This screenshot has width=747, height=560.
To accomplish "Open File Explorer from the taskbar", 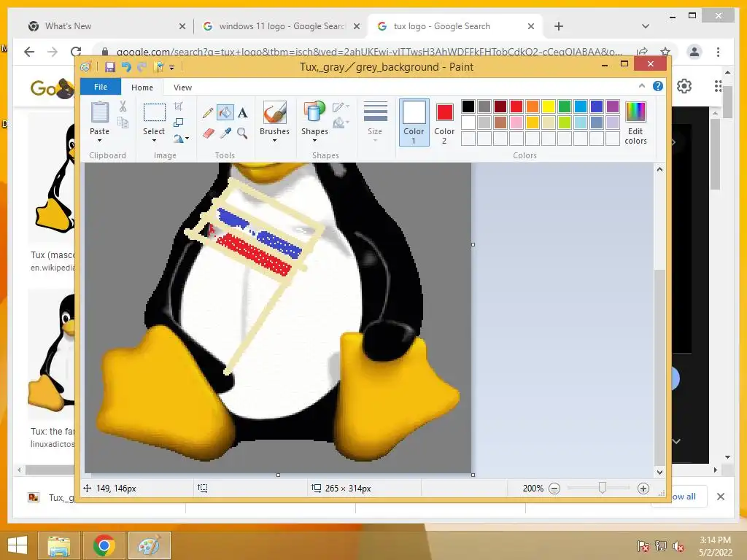I will pyautogui.click(x=58, y=545).
